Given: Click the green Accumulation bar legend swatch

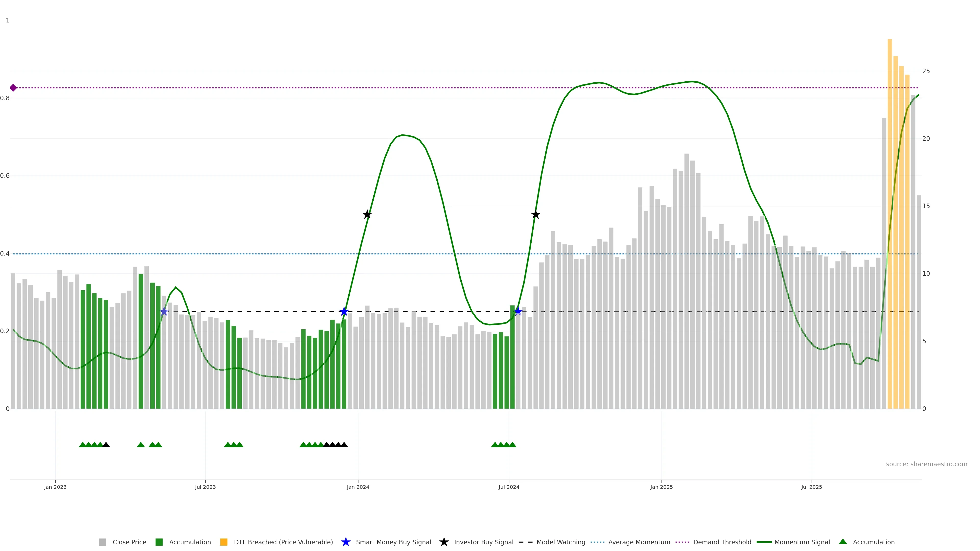Looking at the screenshot, I should click(159, 542).
